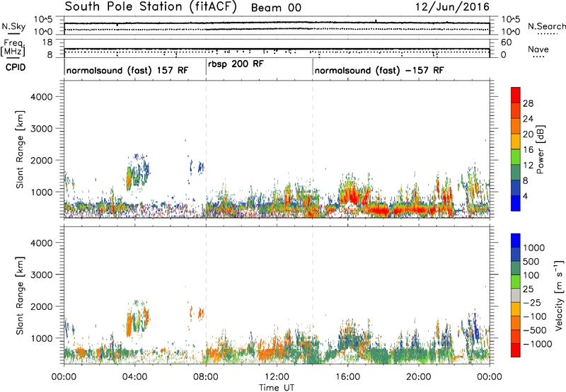Select the 'Beam 00' label
This screenshot has height=392, width=566.
[276, 8]
